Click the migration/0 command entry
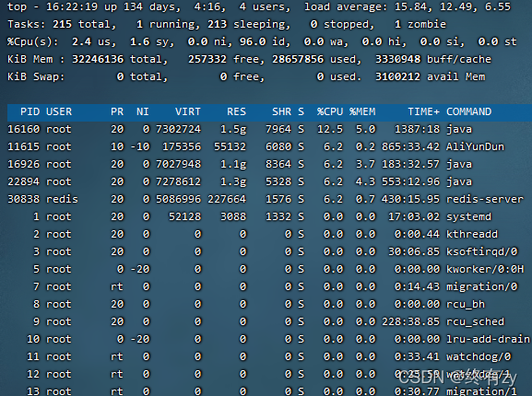532x396 pixels. (482, 287)
